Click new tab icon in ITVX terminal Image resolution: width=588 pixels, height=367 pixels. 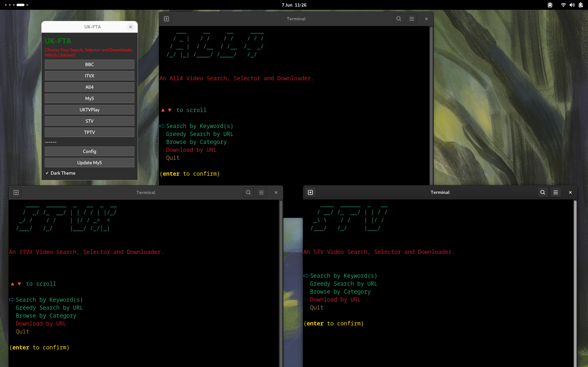click(x=16, y=193)
